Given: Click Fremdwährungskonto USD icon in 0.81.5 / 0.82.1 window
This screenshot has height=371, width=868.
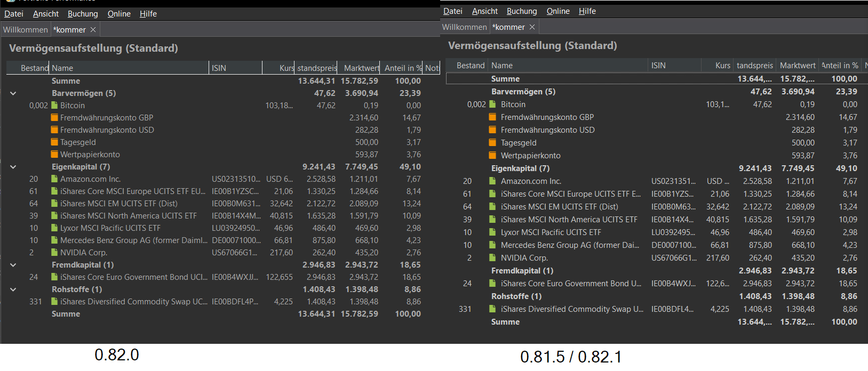Looking at the screenshot, I should click(x=493, y=130).
